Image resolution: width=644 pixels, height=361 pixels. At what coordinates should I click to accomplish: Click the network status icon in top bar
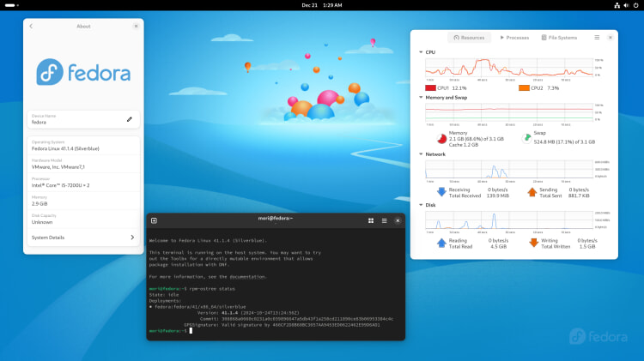(617, 5)
